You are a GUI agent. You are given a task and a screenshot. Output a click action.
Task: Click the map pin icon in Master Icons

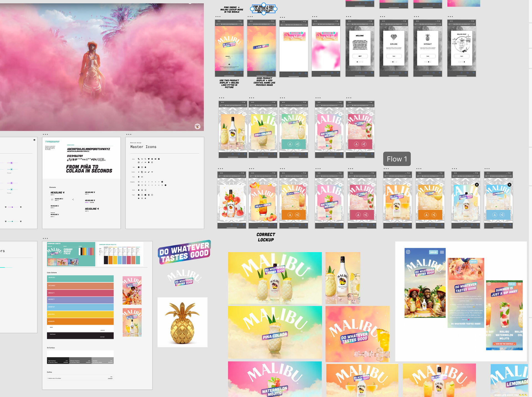point(139,177)
